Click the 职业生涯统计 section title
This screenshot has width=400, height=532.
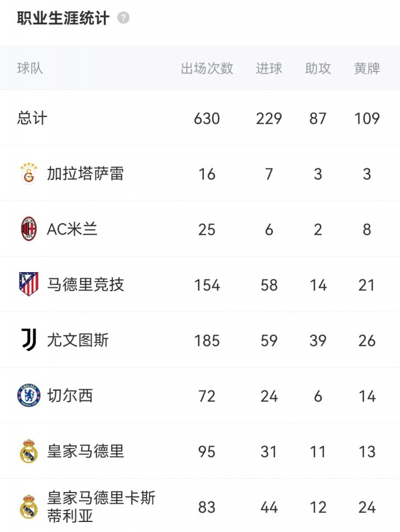click(x=63, y=18)
